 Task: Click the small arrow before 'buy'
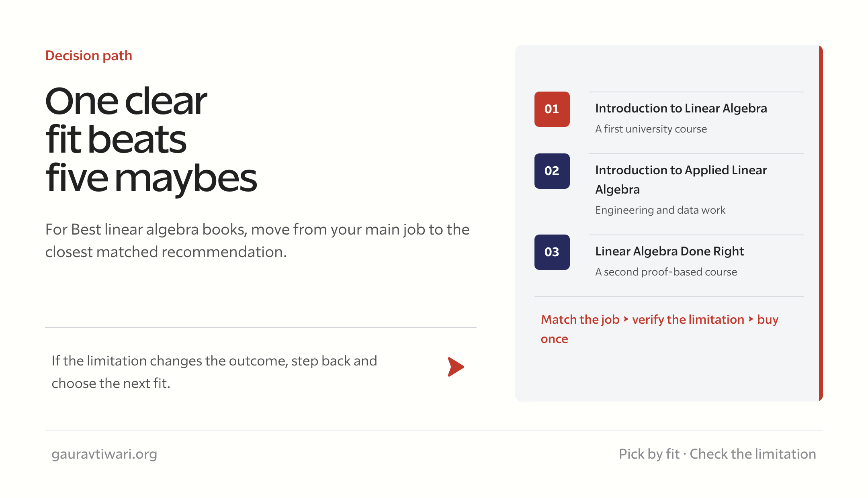point(751,319)
